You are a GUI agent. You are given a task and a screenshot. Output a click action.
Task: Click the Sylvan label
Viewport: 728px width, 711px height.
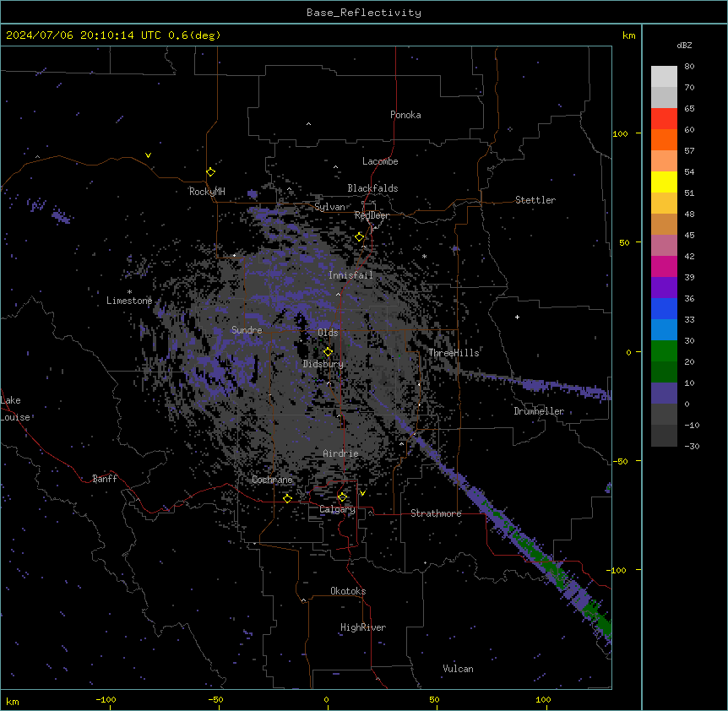pos(329,207)
